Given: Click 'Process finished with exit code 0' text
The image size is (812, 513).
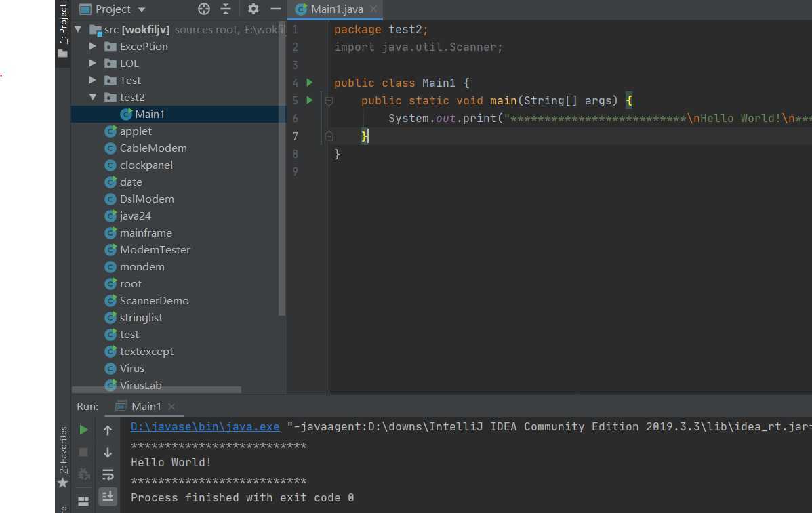Looking at the screenshot, I should 243,497.
